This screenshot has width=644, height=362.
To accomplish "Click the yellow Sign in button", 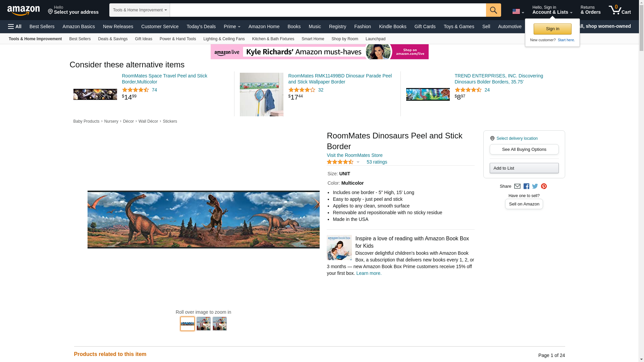I will (x=552, y=29).
